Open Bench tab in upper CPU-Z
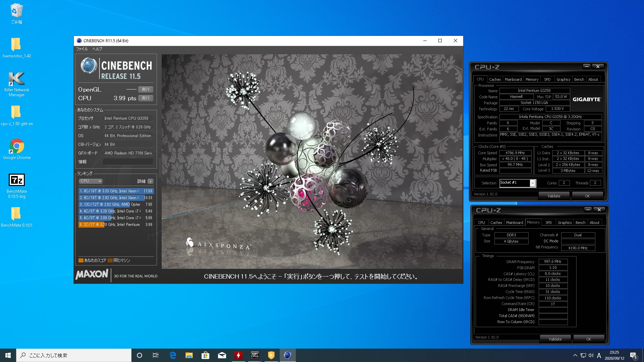This screenshot has width=644, height=362. pyautogui.click(x=579, y=79)
